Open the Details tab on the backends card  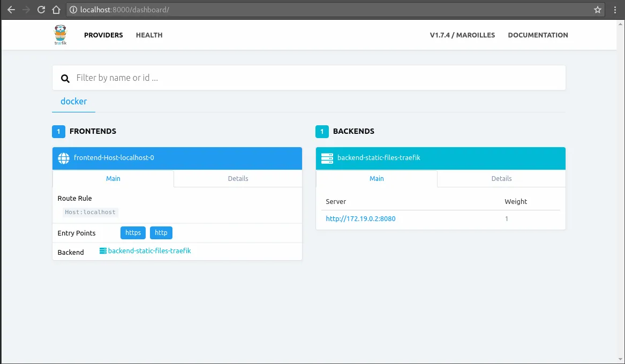[x=501, y=178]
